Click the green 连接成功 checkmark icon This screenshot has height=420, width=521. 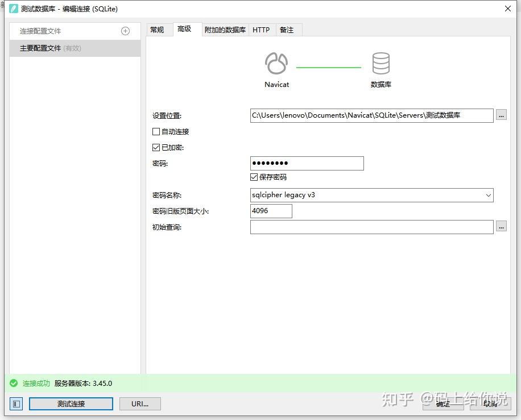tap(13, 384)
